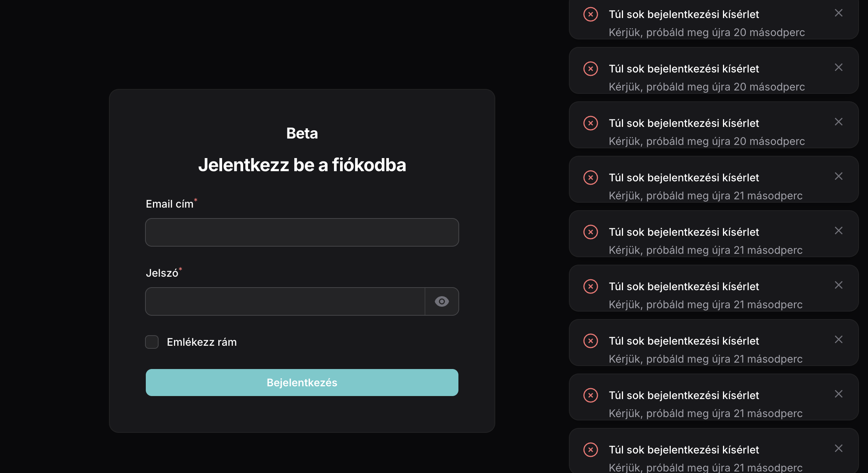
Task: Click the red error icon on topmost toast
Action: (x=590, y=14)
